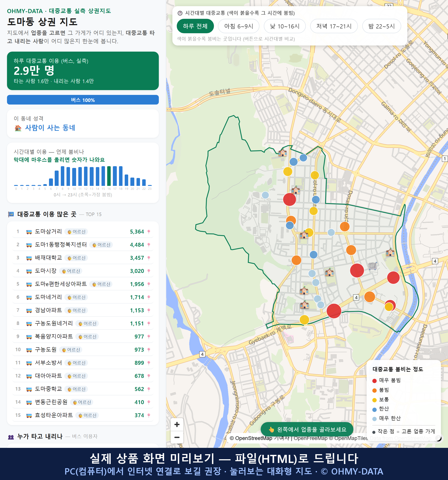Click the 어르신 tag on the 경남아파트 row
This screenshot has height=480, width=448.
pos(76,311)
